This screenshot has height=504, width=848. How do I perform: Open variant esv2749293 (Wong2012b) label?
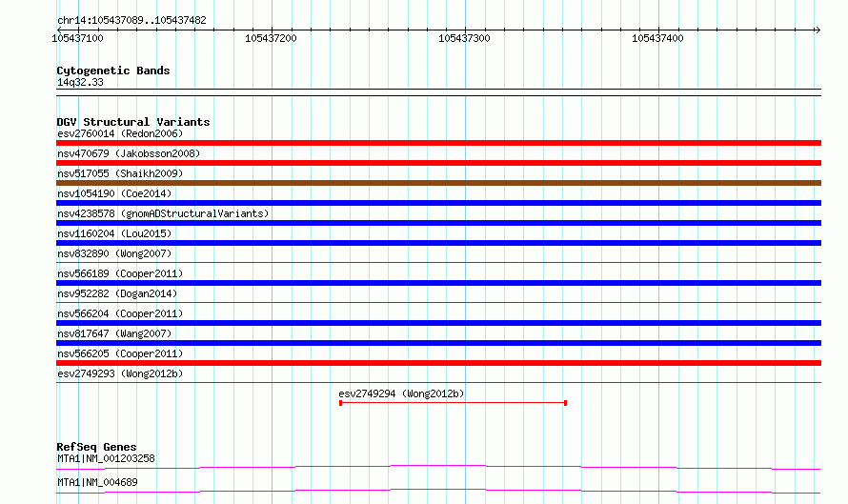coord(120,373)
